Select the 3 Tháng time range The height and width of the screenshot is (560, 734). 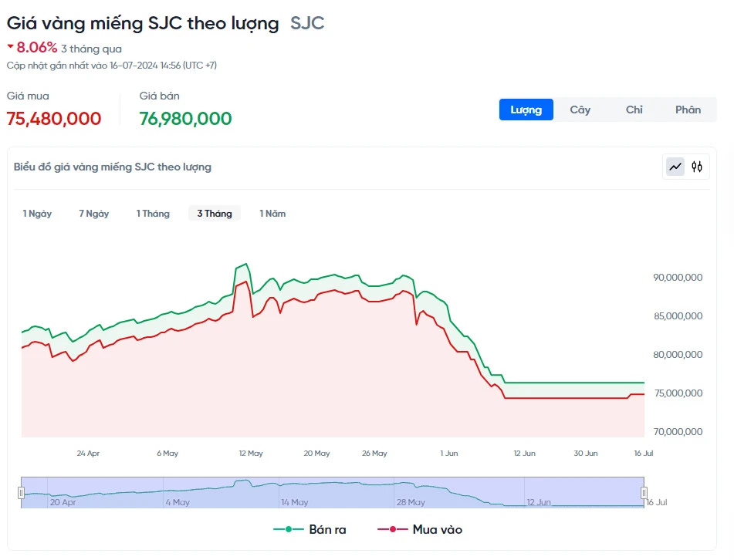[214, 214]
